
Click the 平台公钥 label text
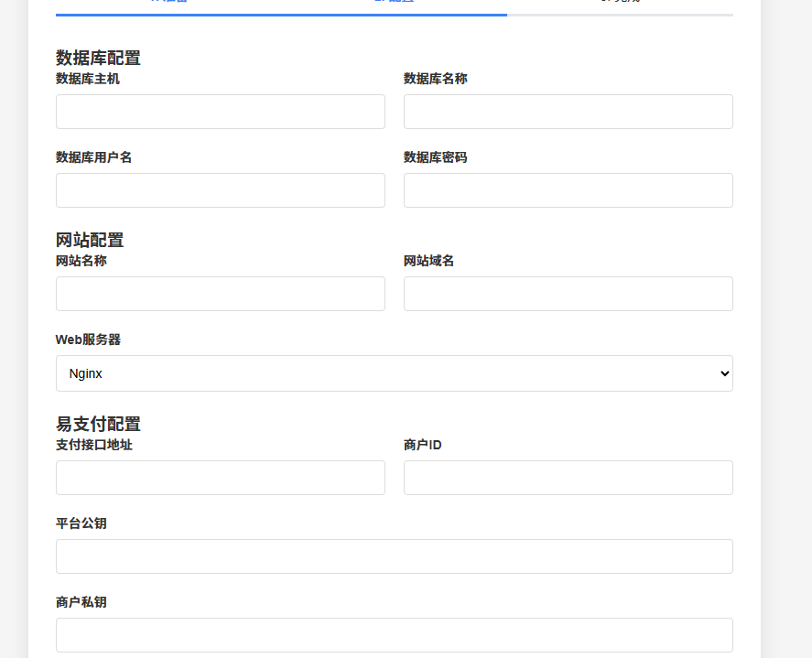(81, 523)
